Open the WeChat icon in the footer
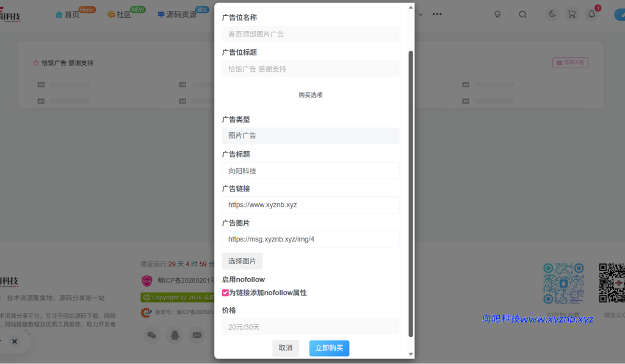This screenshot has width=625, height=364. 152,335
